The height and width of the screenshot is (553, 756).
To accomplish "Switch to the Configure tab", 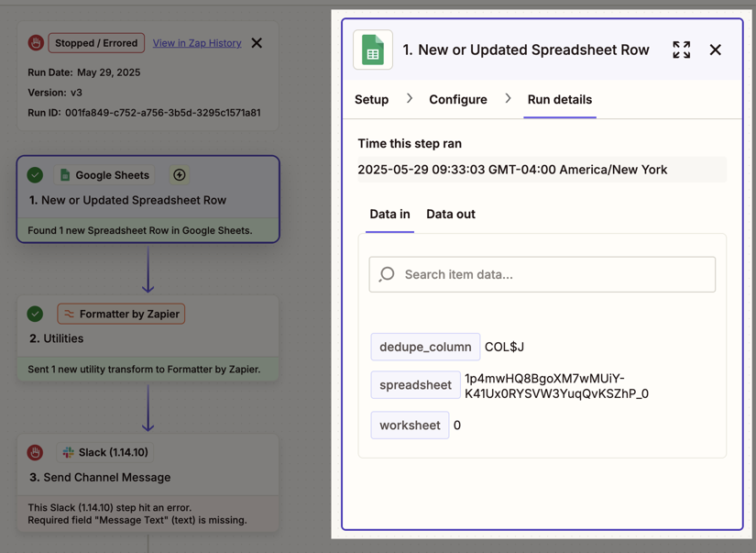I will pos(457,99).
